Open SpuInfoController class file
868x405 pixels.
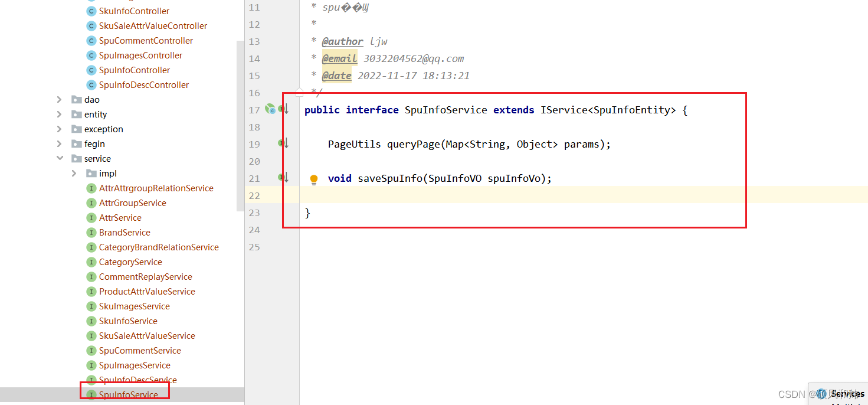135,70
